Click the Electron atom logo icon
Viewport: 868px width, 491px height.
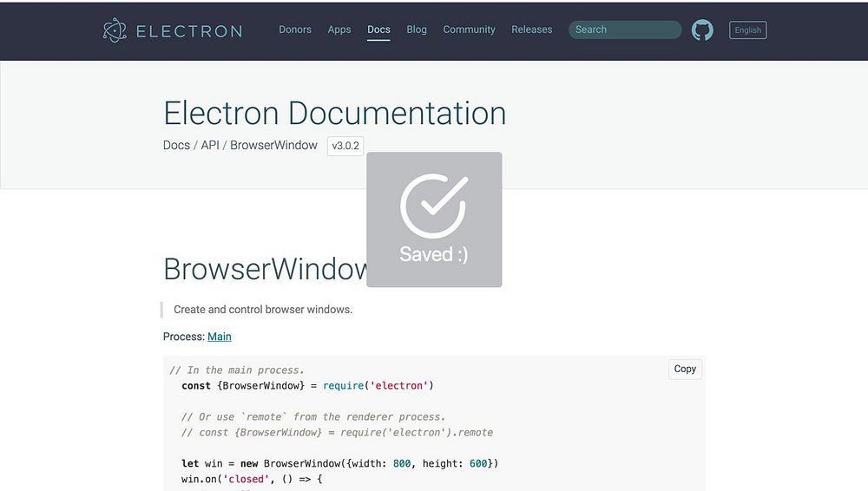[x=115, y=30]
